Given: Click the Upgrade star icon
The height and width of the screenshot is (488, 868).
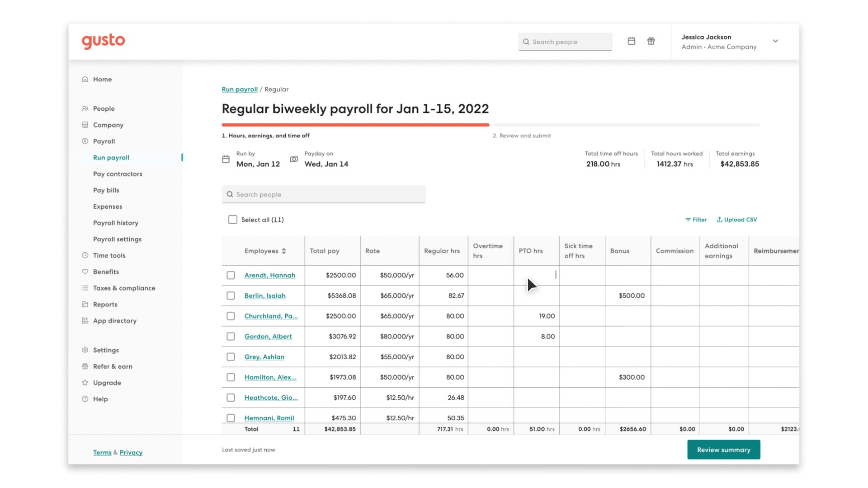Looking at the screenshot, I should (85, 383).
